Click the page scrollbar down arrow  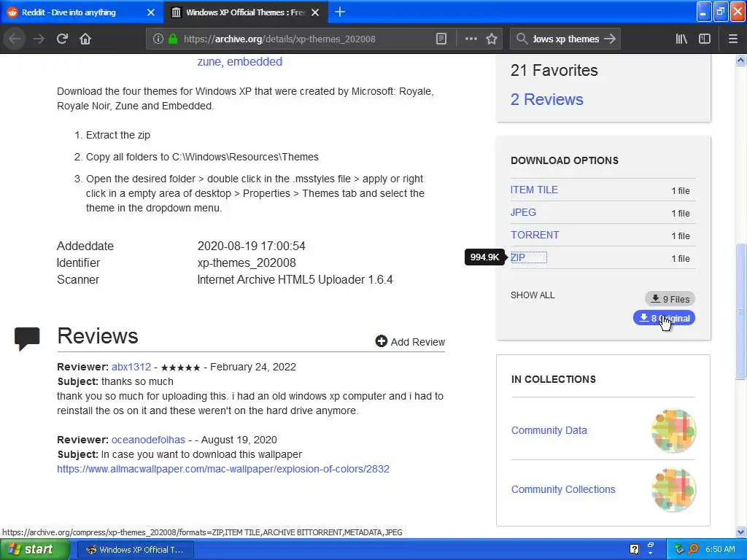point(740,532)
